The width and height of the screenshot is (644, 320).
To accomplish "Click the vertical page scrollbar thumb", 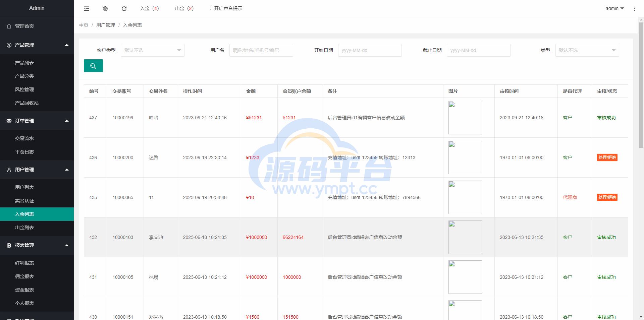I will 641,85.
